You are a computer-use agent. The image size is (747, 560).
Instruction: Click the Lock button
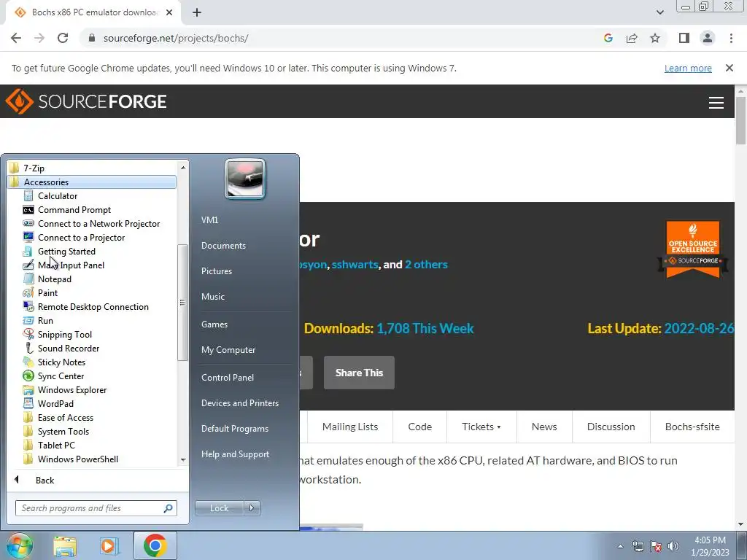click(219, 508)
